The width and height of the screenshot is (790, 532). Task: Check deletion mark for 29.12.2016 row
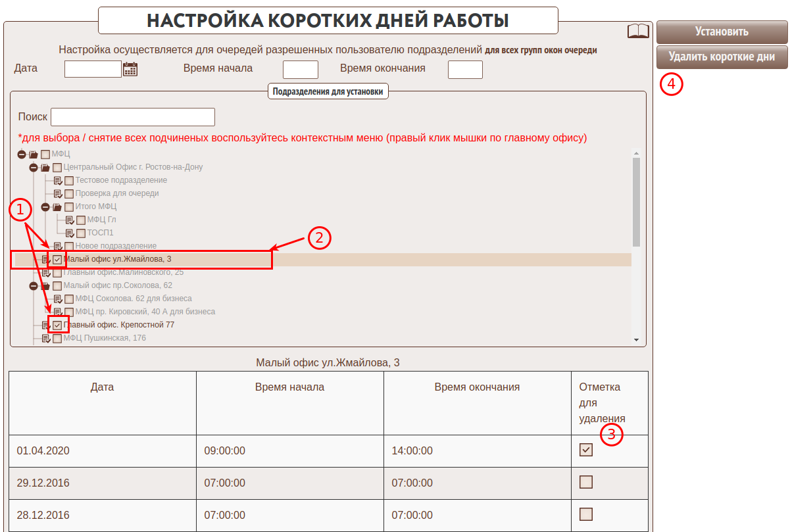(x=585, y=482)
